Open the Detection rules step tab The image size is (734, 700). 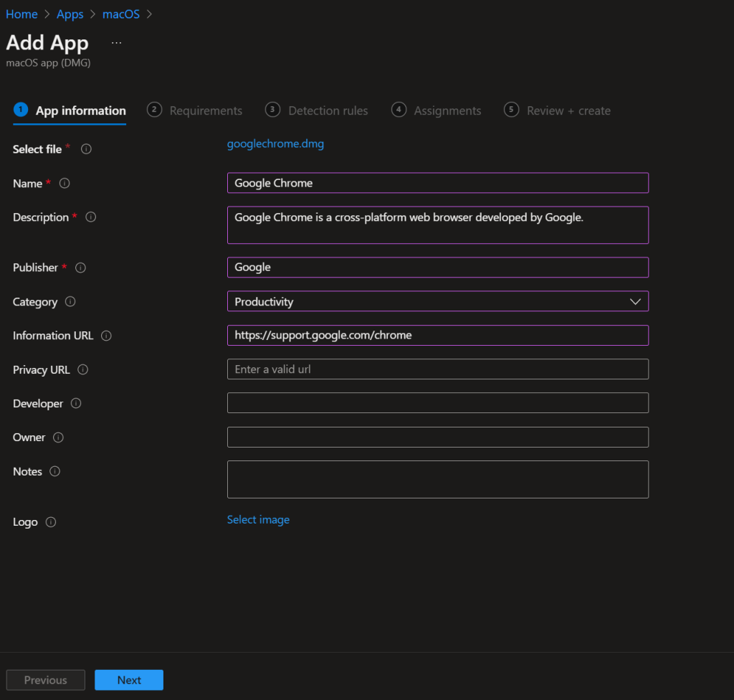click(x=317, y=110)
